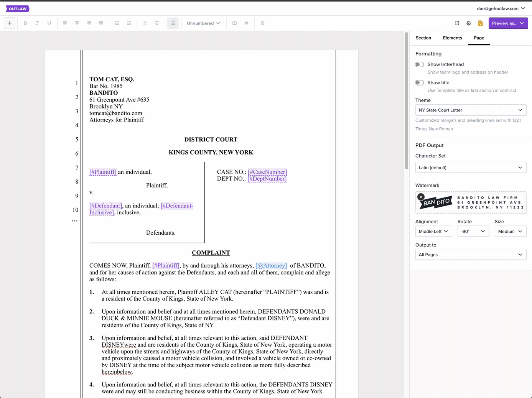Screen dimensions: 532x398
Task: Remove the Bandito watermark image
Action: 421,197
